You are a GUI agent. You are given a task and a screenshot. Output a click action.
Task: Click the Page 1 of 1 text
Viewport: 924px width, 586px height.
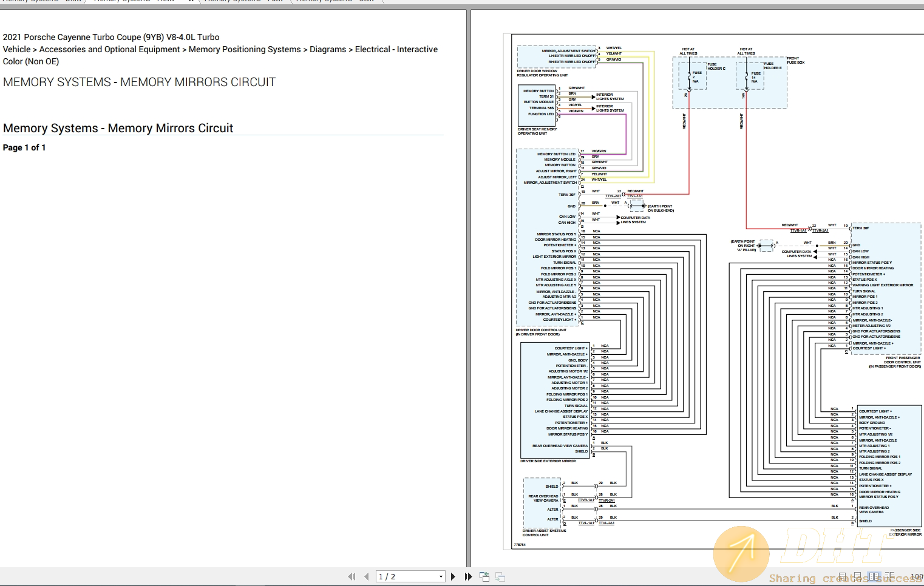(24, 147)
